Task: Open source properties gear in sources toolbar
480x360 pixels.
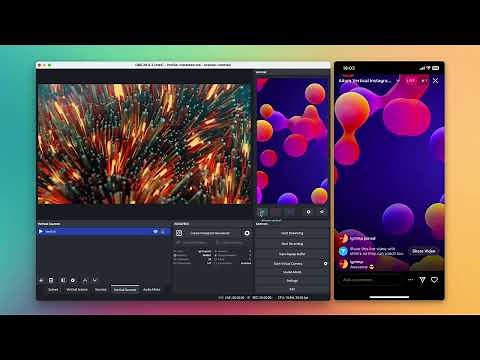Action: [x=73, y=280]
